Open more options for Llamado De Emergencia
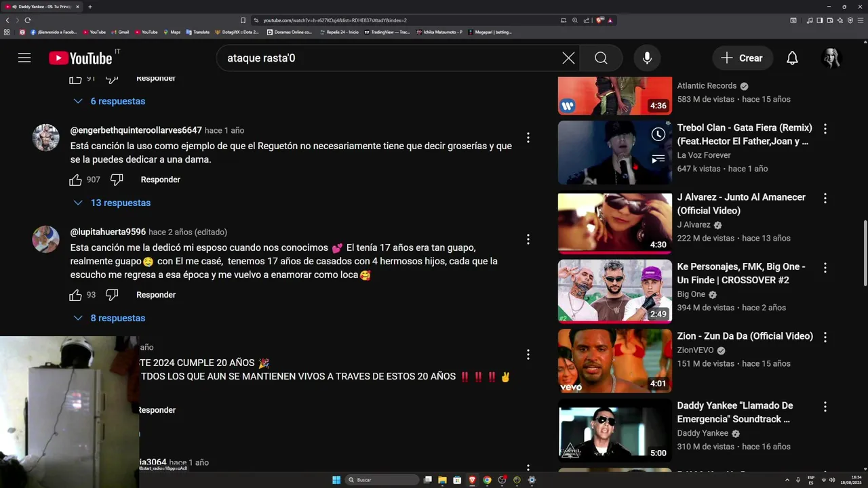 click(825, 407)
